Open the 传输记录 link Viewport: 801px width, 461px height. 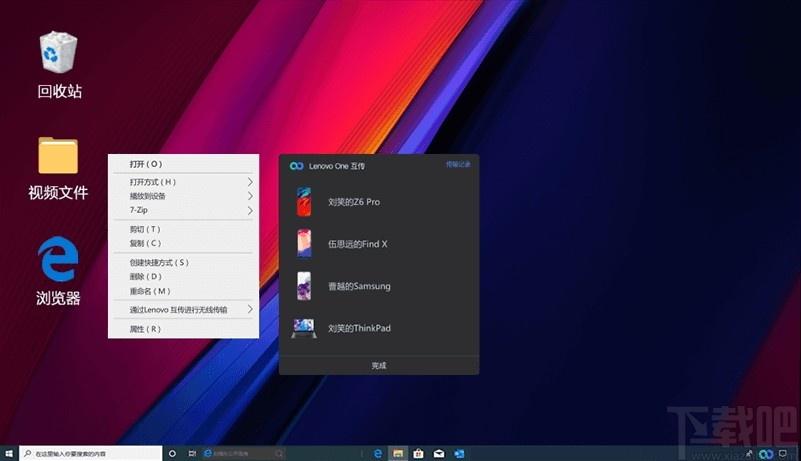457,164
